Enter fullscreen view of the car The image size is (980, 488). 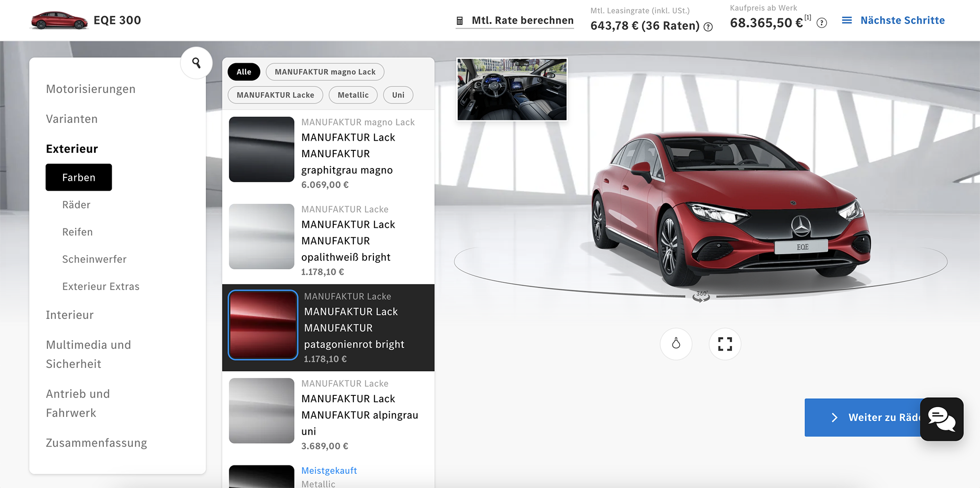pos(725,344)
